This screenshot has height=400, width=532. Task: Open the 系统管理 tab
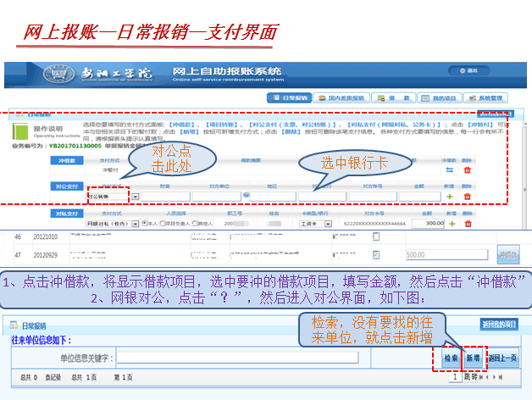click(485, 97)
